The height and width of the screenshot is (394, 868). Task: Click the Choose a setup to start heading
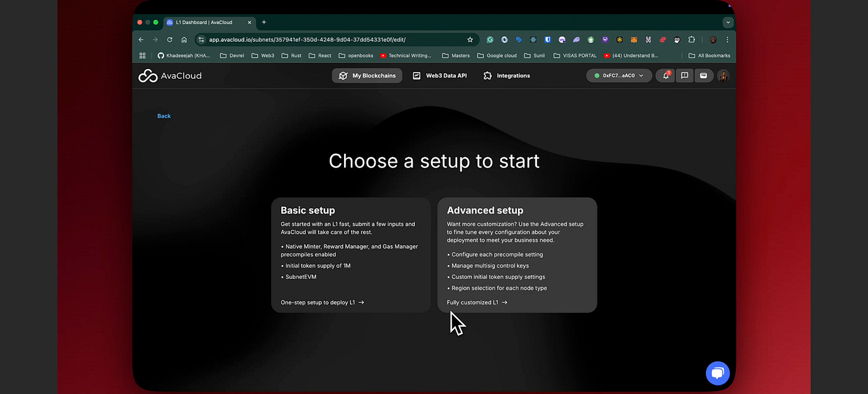click(434, 161)
